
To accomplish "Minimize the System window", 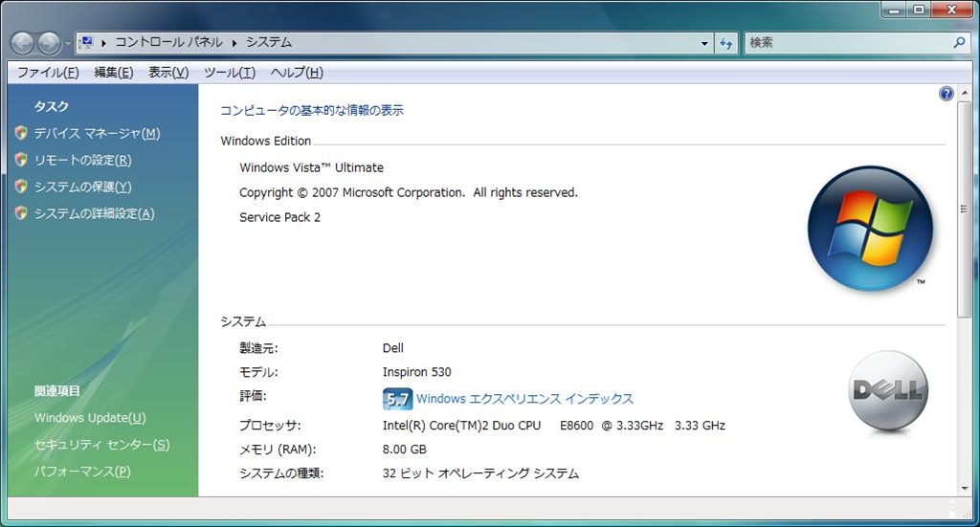I will [x=895, y=10].
